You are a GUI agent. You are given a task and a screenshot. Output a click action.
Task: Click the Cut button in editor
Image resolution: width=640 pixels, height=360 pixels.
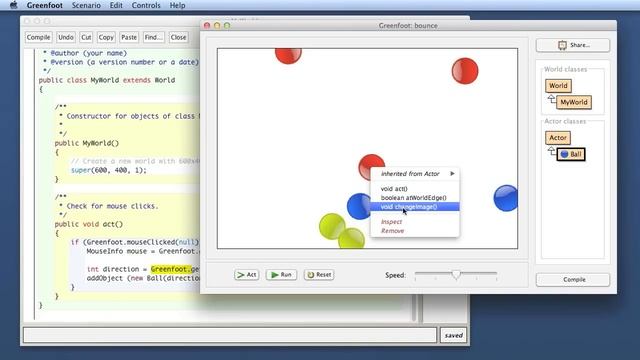(86, 37)
